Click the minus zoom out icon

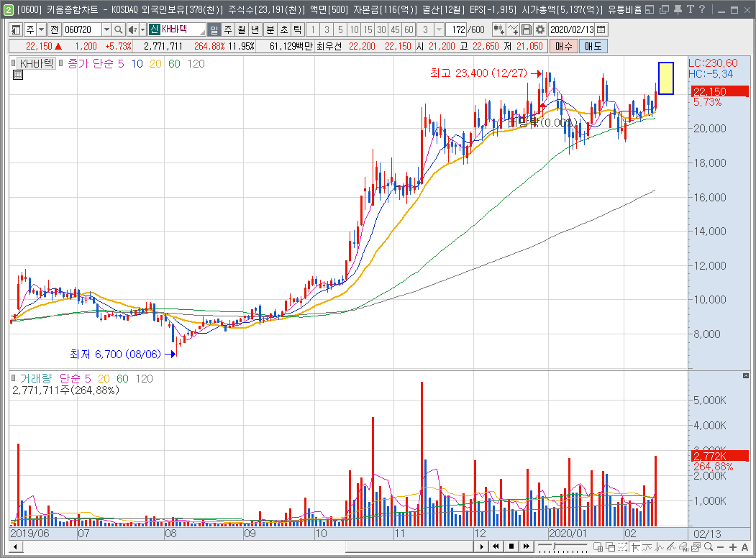720,547
